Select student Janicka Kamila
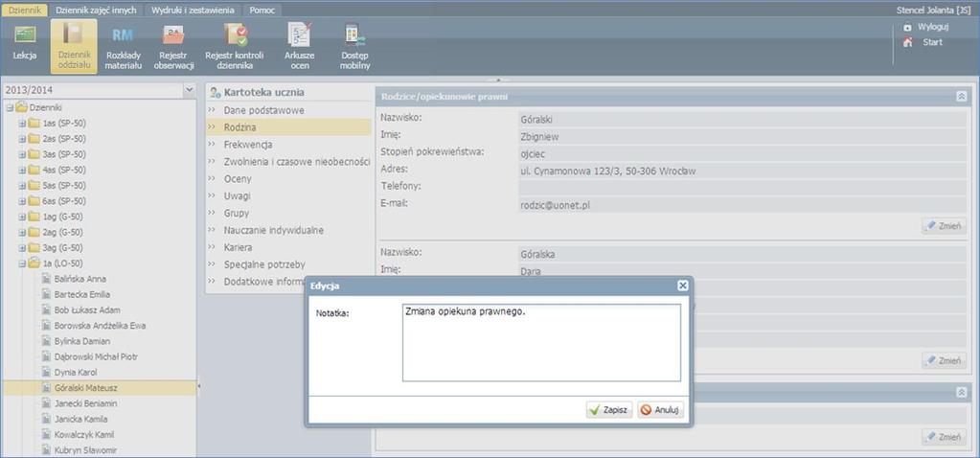980x458 pixels. click(x=81, y=420)
